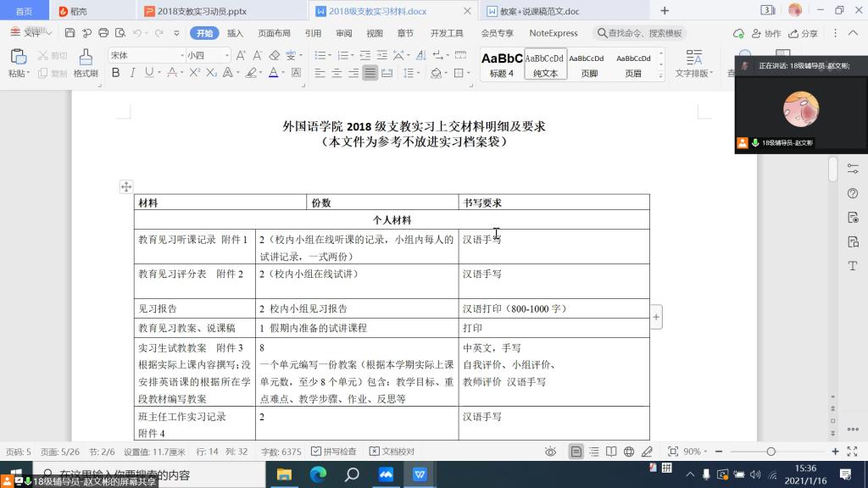Image resolution: width=868 pixels, height=488 pixels.
Task: Apply bold formatting with the B icon
Action: pos(116,73)
